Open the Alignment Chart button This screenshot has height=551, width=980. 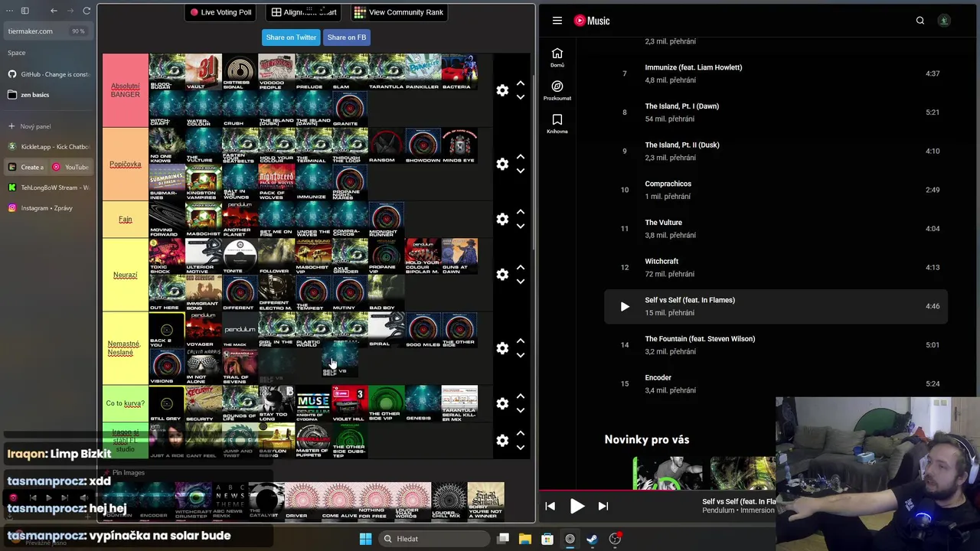(x=304, y=12)
